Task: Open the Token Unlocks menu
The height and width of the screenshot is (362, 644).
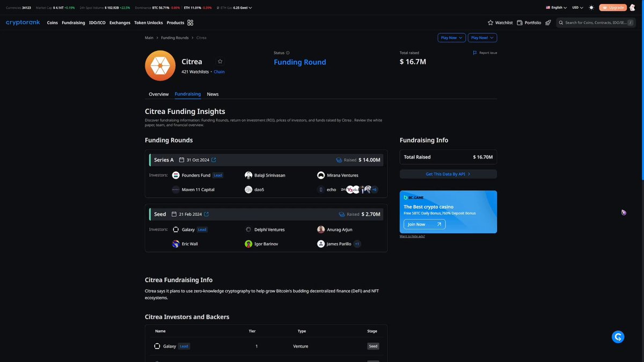Action: click(149, 23)
